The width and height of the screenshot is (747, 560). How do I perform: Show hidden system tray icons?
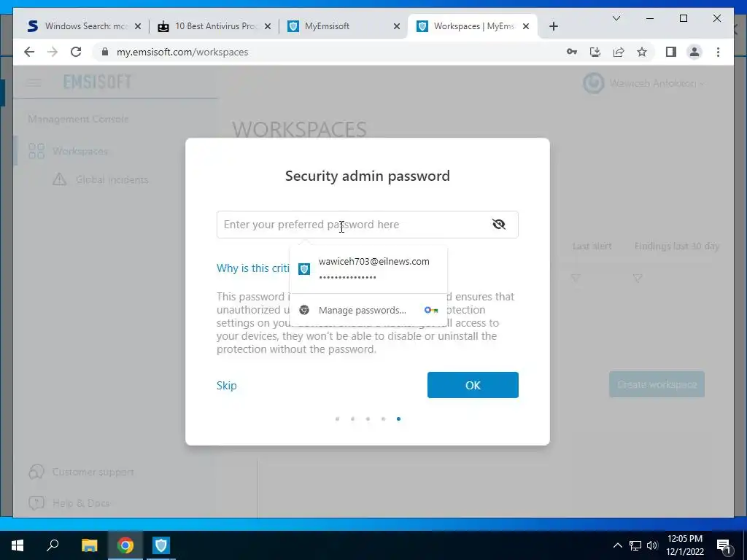click(x=617, y=545)
